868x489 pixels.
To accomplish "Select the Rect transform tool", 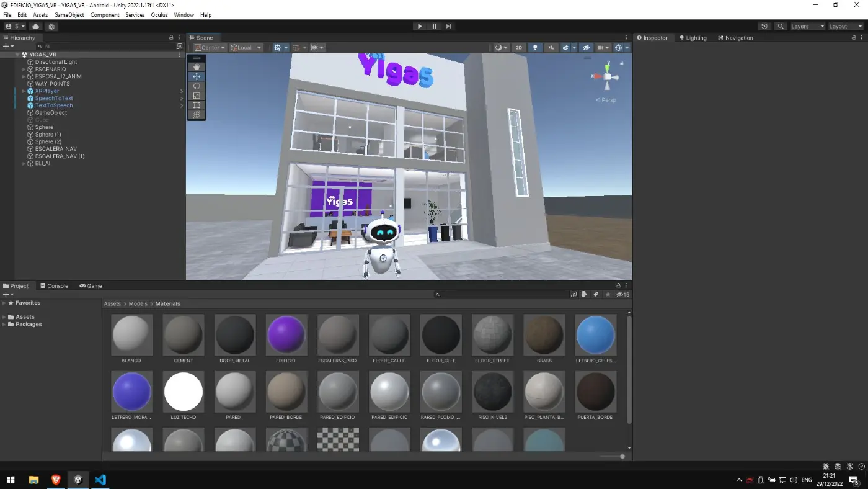I will coord(197,105).
